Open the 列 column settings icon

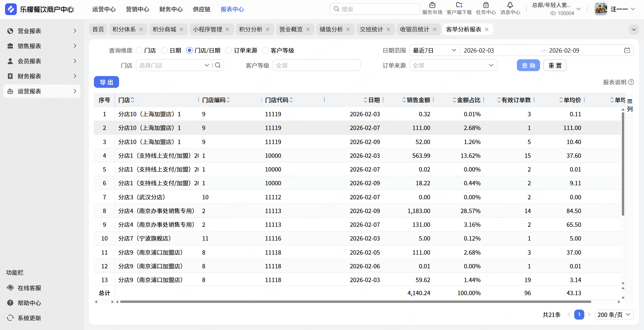pyautogui.click(x=630, y=101)
